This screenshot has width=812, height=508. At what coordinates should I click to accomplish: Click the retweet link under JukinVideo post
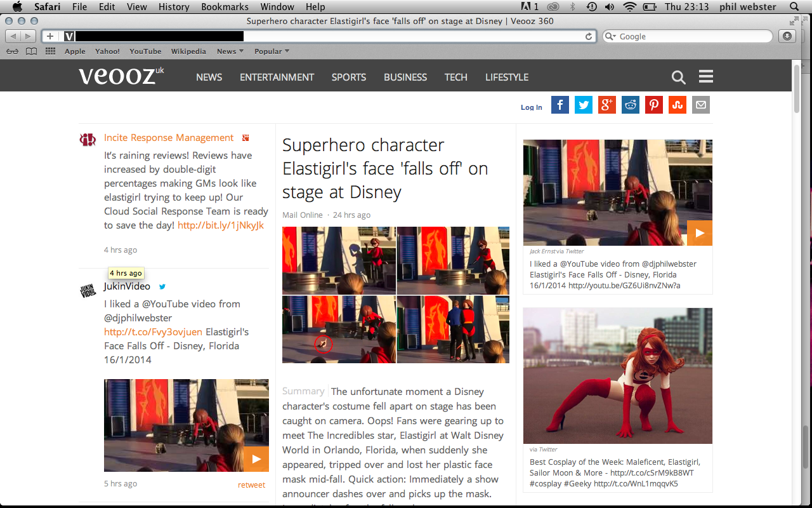coord(251,485)
